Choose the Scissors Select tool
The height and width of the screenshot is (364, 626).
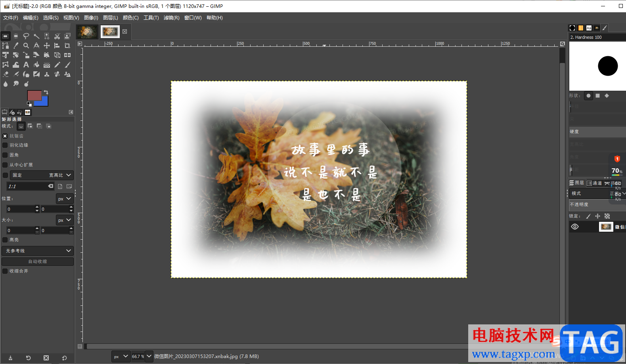(57, 36)
